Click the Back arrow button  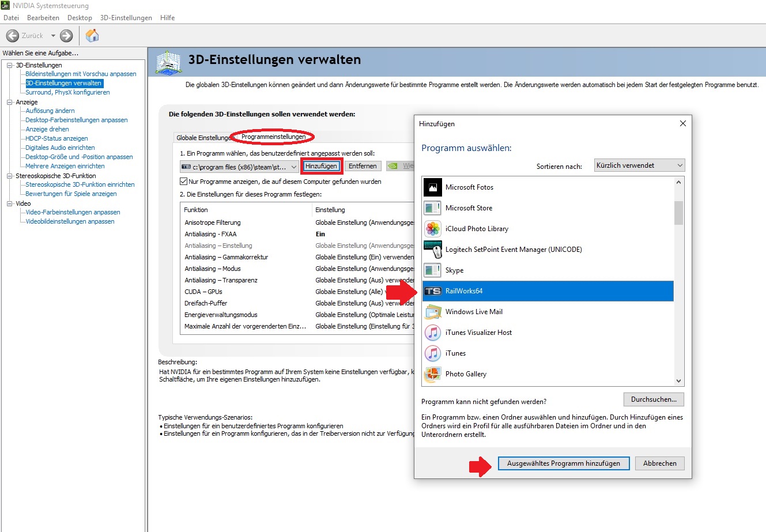pos(13,36)
